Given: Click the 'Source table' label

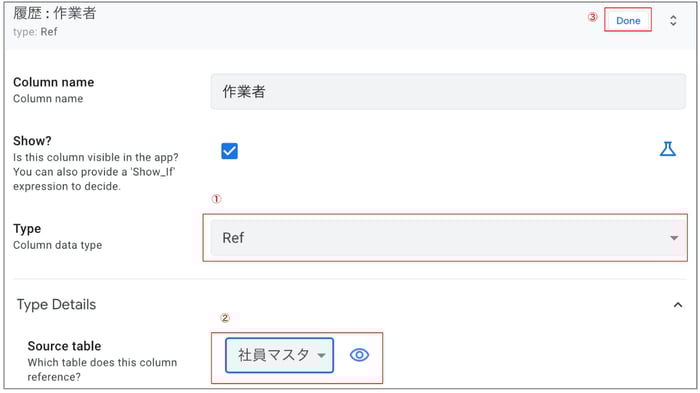Looking at the screenshot, I should pyautogui.click(x=64, y=346).
